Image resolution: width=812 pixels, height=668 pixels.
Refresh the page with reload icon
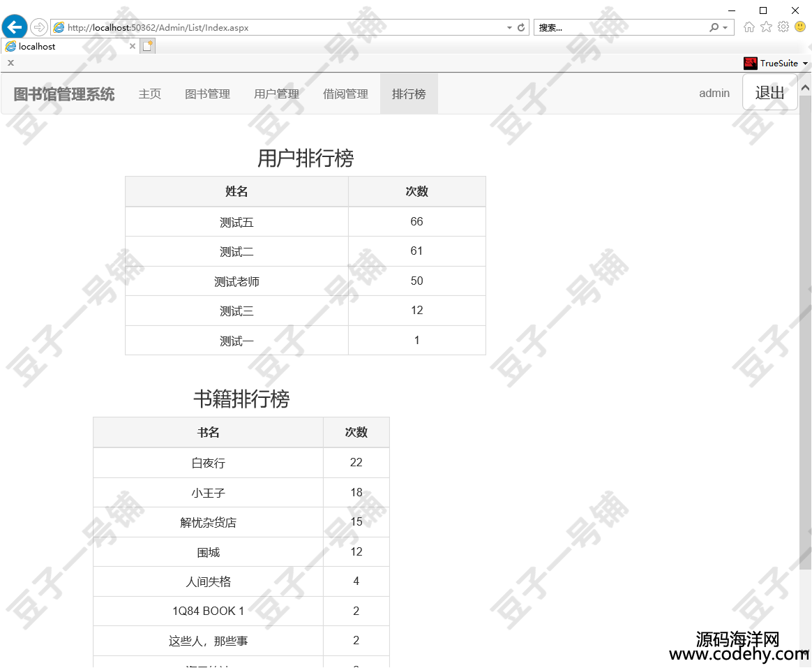coord(521,28)
